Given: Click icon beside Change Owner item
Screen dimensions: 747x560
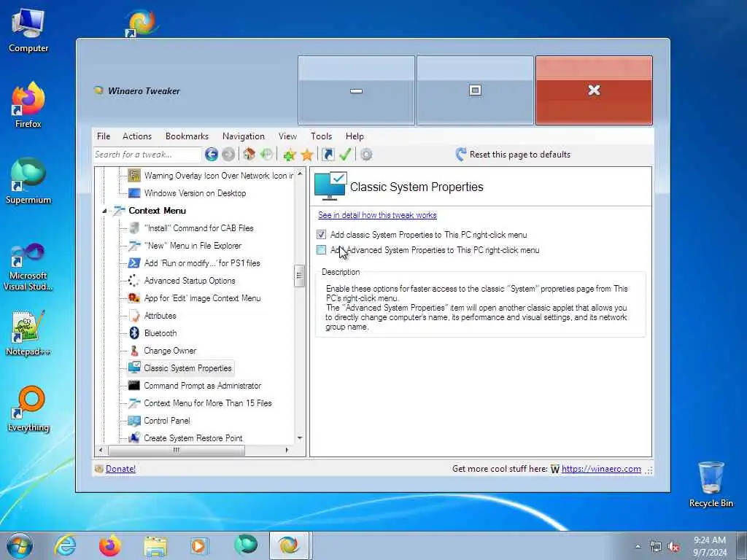Looking at the screenshot, I should pyautogui.click(x=134, y=351).
